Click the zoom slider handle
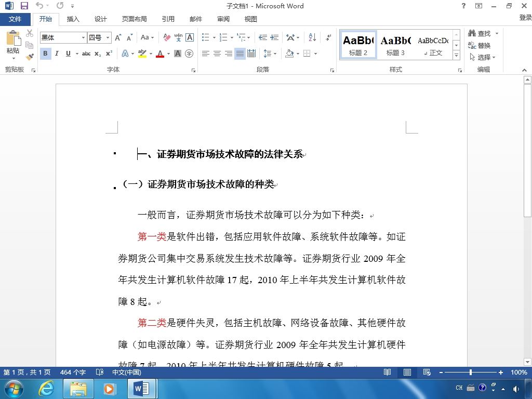 coord(471,372)
